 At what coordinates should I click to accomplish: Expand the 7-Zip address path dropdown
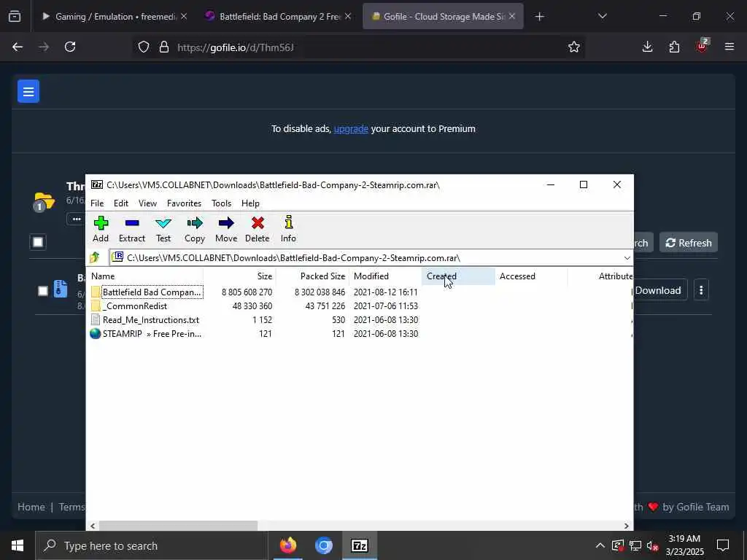[x=627, y=257]
